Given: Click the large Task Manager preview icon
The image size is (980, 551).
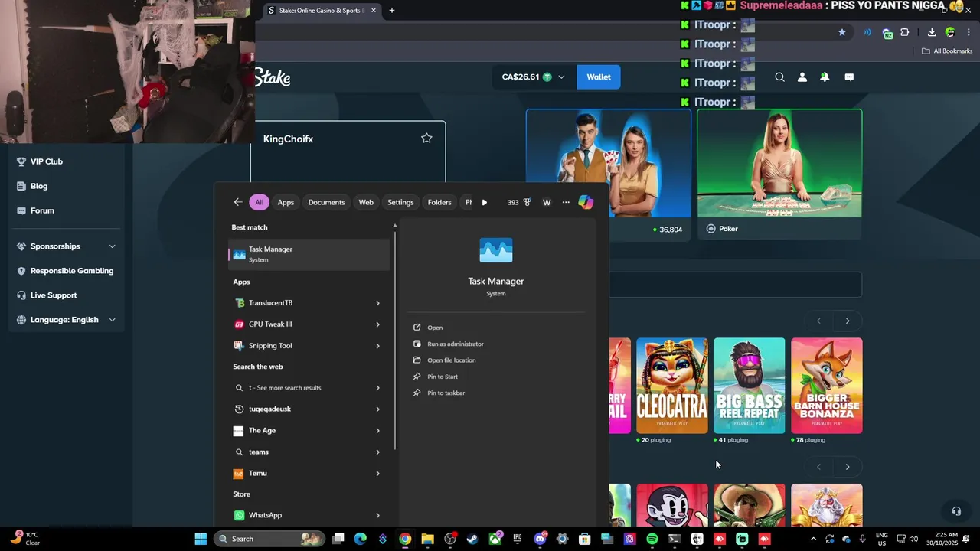Looking at the screenshot, I should (x=496, y=250).
